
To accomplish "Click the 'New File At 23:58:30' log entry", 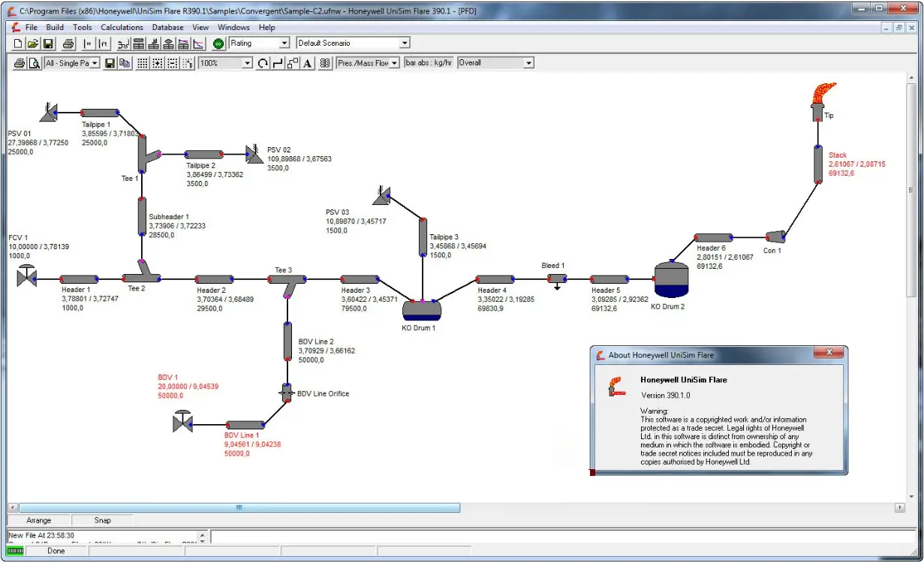I will click(41, 535).
